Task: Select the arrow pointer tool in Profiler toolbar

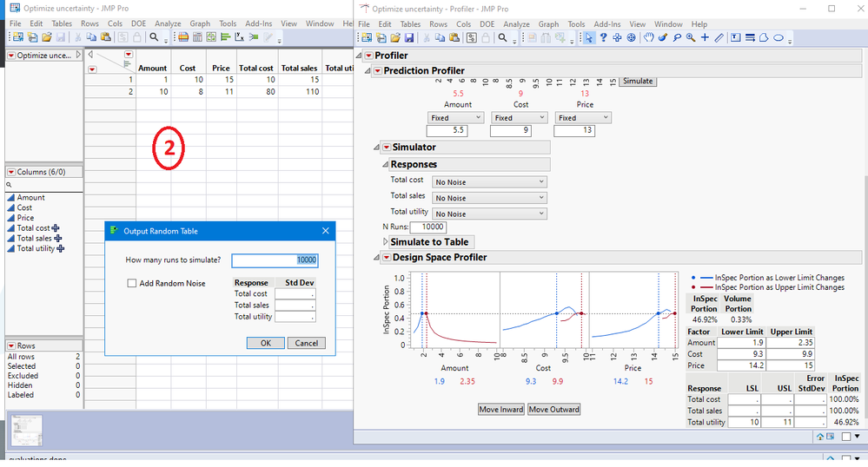Action: [x=588, y=37]
